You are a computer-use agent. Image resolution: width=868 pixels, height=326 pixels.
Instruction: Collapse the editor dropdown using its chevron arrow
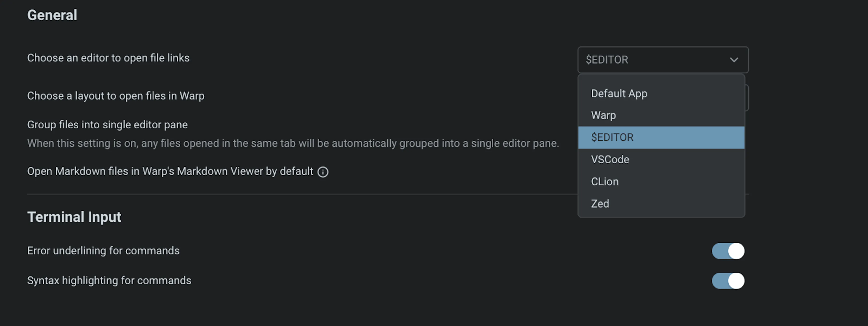[734, 60]
